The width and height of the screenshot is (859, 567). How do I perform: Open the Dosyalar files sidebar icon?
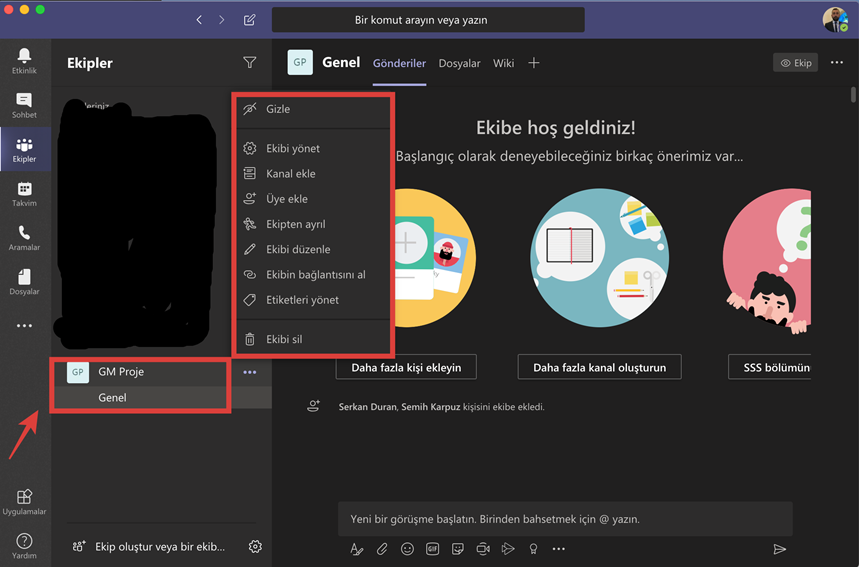click(24, 282)
